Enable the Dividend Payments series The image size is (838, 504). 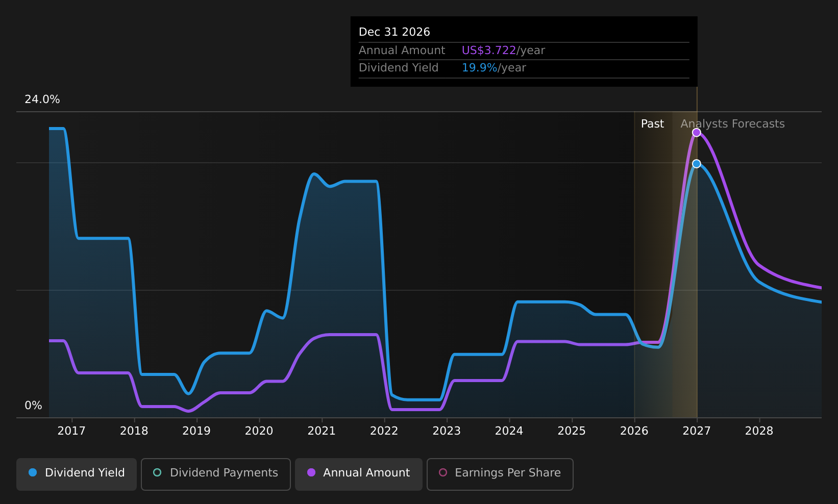[x=216, y=474]
